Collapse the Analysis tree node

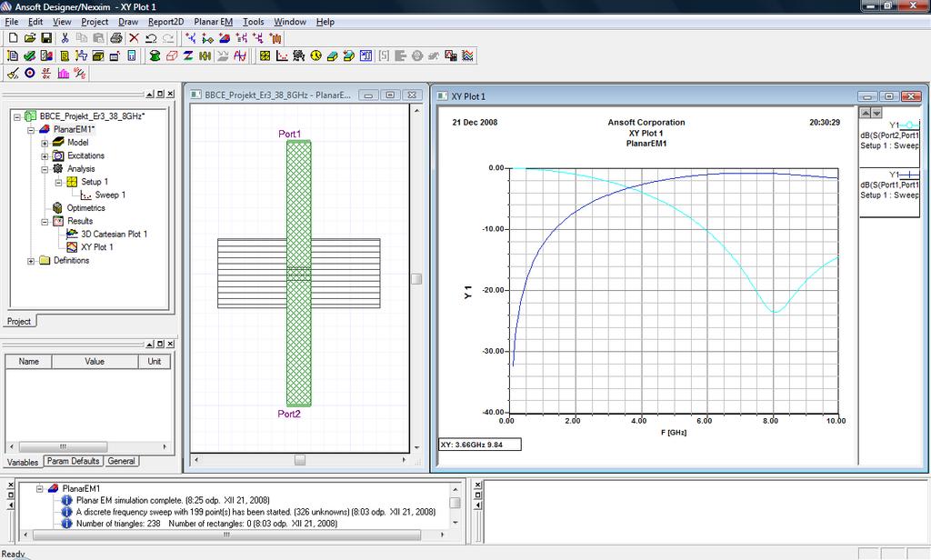[45, 169]
